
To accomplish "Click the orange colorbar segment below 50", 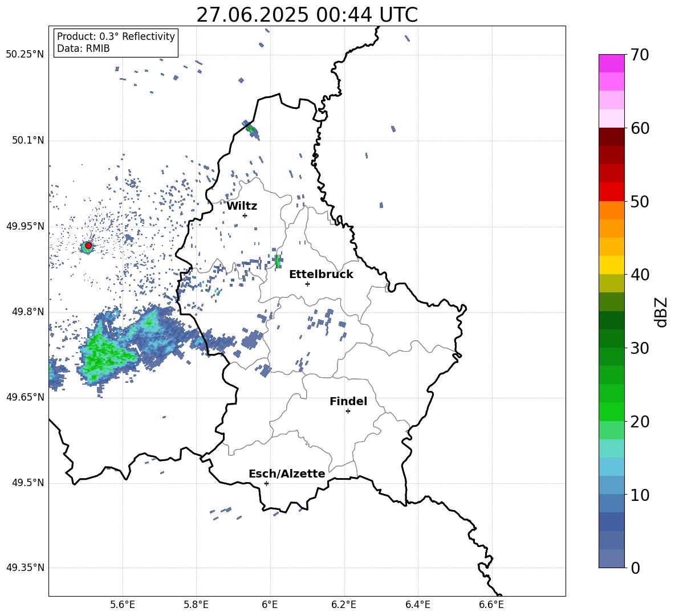I will point(611,210).
